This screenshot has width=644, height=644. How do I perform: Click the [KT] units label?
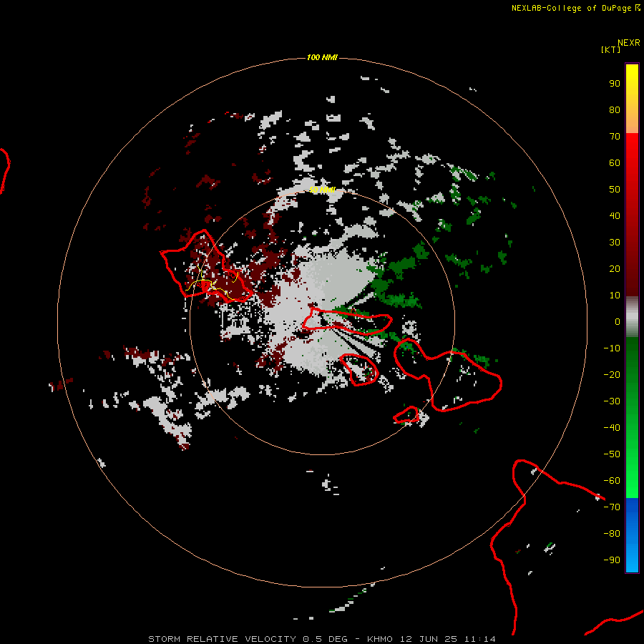(x=610, y=49)
